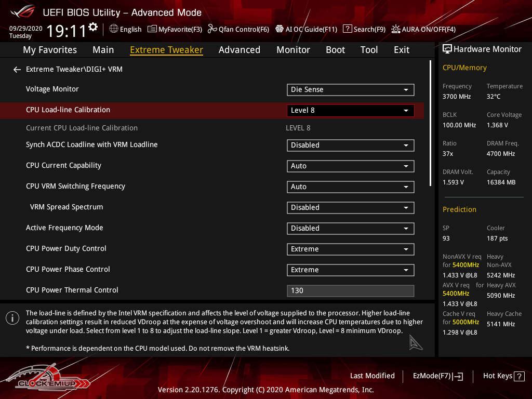This screenshot has height=399, width=532.
Task: Open the Voltage Monitor Die Sense dropdown
Action: coord(350,89)
